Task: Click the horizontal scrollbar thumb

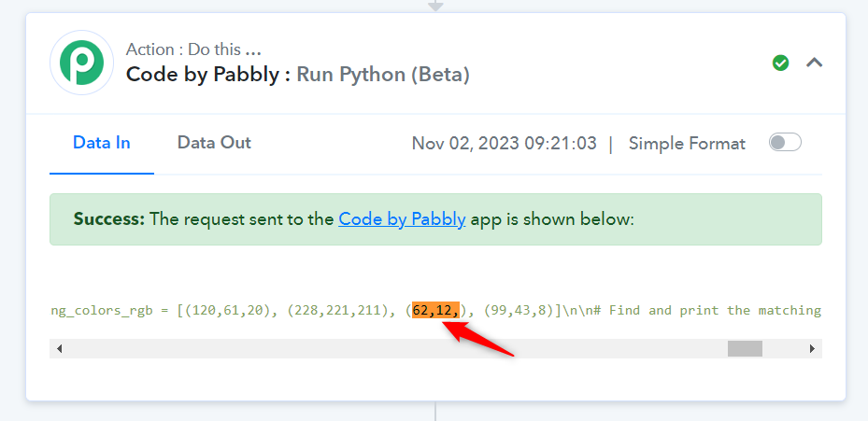Action: (745, 348)
